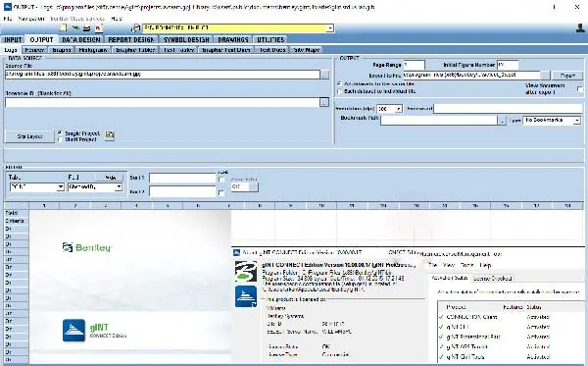The height and width of the screenshot is (366, 588).
Task: Click the Page Range field
Action: point(414,65)
